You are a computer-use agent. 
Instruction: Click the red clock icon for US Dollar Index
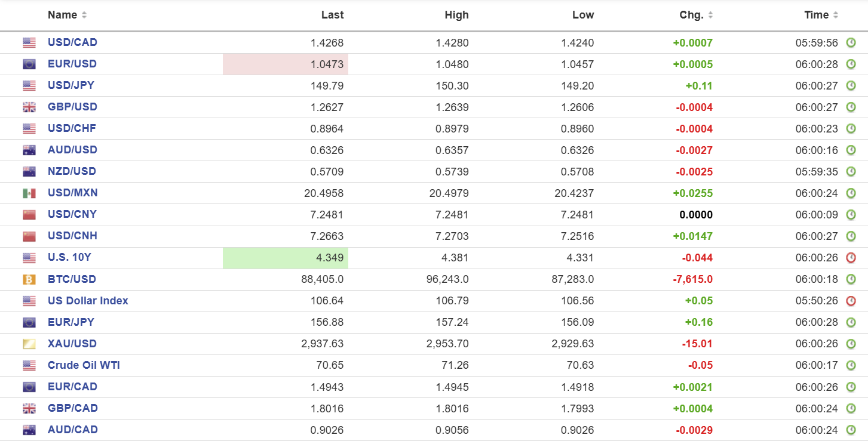851,301
